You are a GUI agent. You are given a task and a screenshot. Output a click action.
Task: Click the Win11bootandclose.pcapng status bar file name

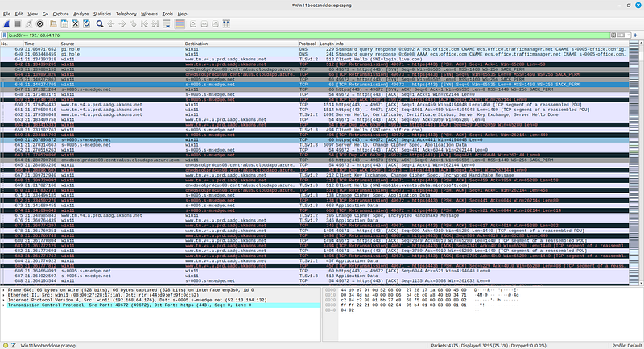[48, 346]
